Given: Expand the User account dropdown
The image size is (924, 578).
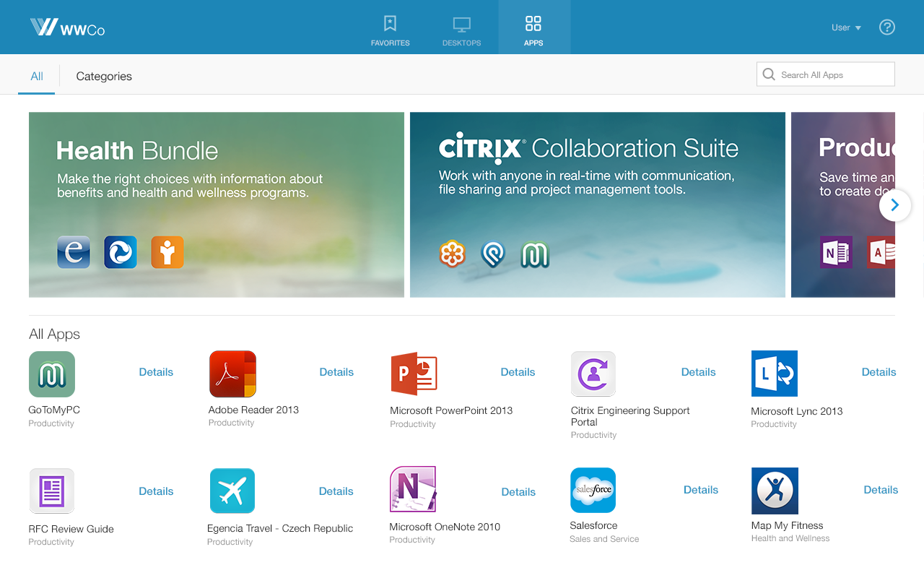Looking at the screenshot, I should (846, 27).
